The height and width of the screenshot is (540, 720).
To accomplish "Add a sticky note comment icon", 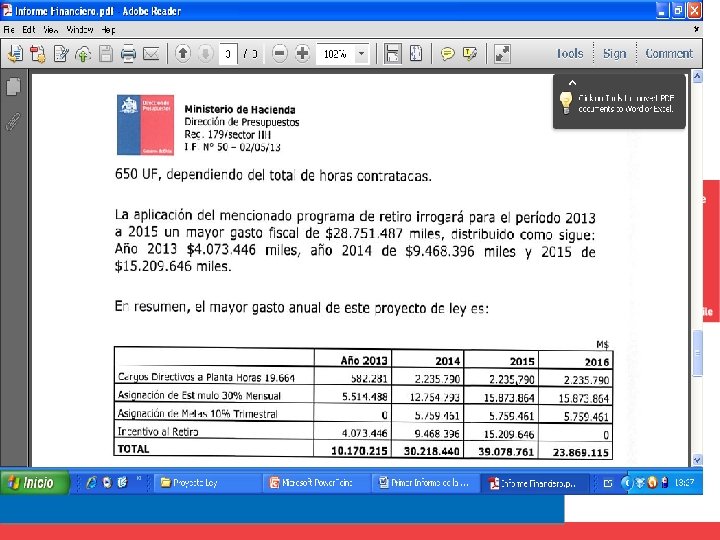I will pos(447,54).
